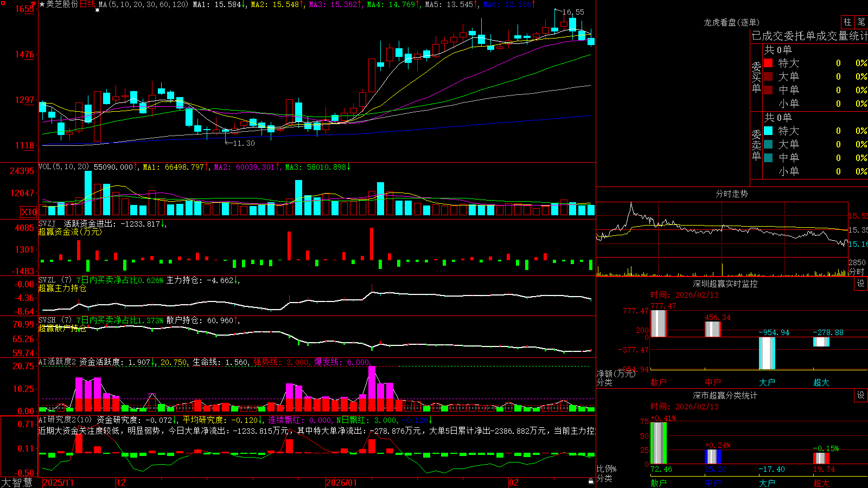
Task: Click the 爆发线: 6.000 label
Action: (342, 362)
